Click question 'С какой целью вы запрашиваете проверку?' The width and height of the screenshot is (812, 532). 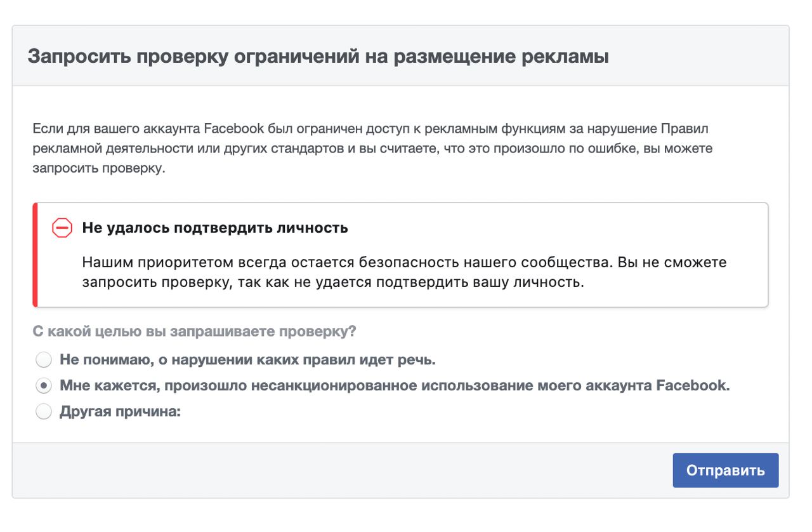[194, 331]
